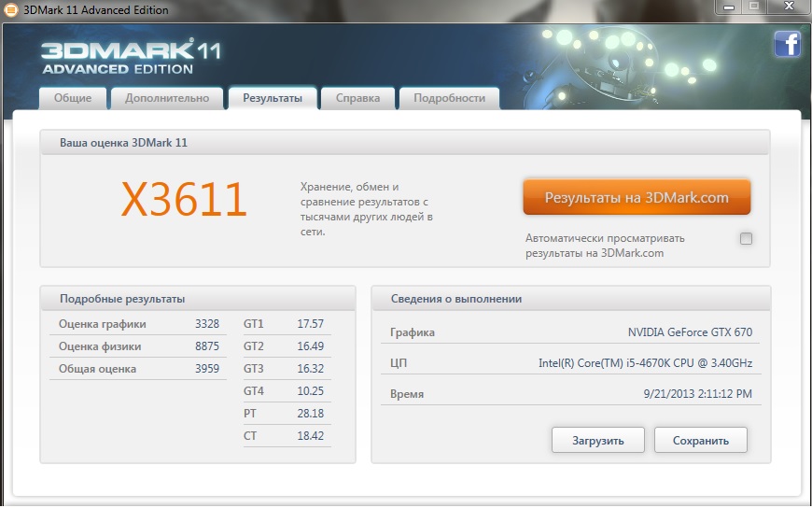Click the Оценка графики label
Viewport: 812px width, 508px height.
pyautogui.click(x=102, y=324)
